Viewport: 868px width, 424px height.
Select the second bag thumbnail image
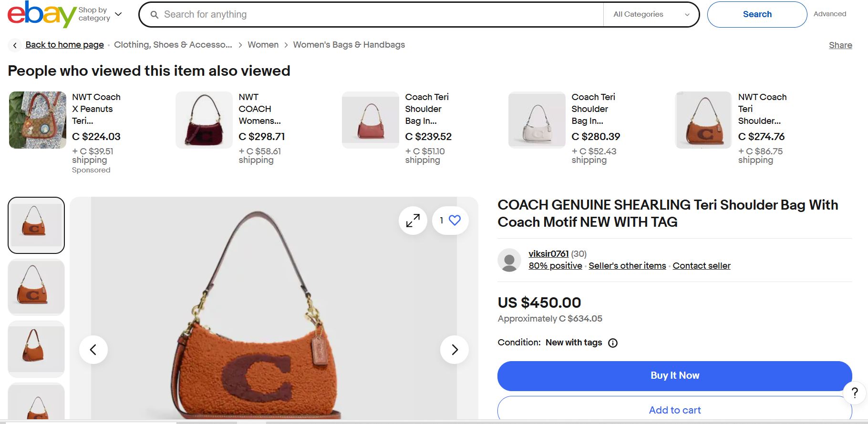pyautogui.click(x=36, y=287)
